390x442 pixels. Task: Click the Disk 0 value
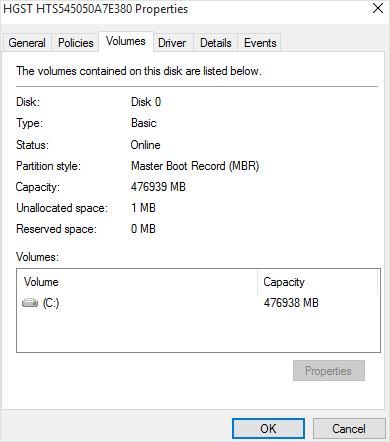coord(146,102)
